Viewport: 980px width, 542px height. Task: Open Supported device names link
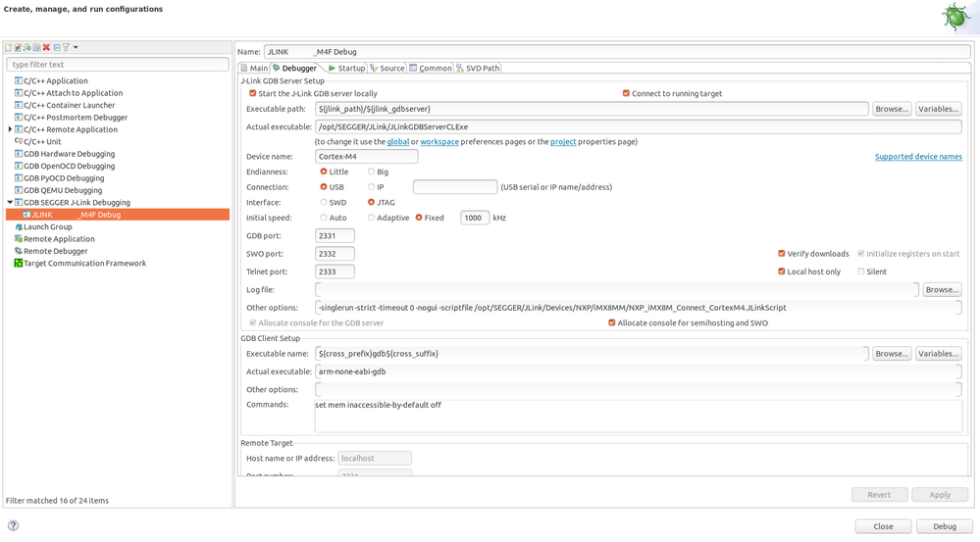918,157
